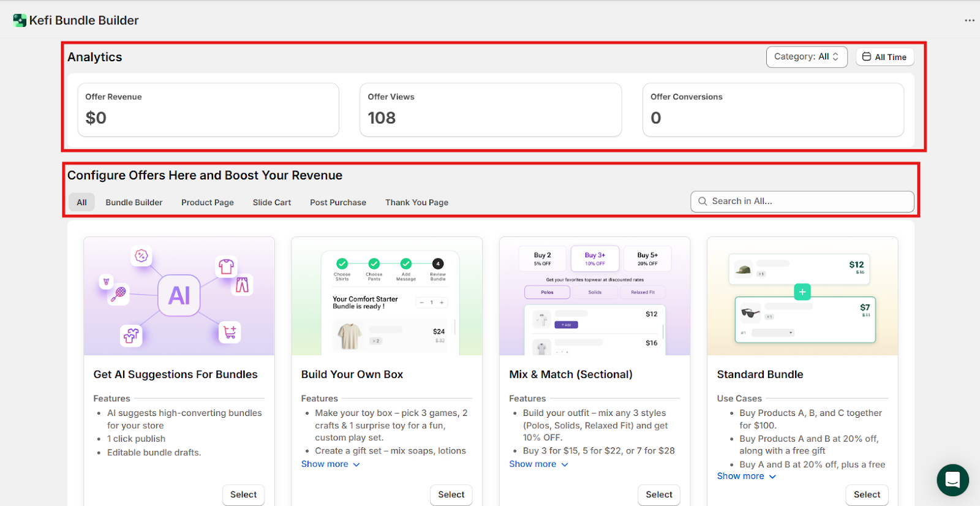This screenshot has width=980, height=506.
Task: Click the calendar icon beside All Time
Action: pyautogui.click(x=867, y=57)
